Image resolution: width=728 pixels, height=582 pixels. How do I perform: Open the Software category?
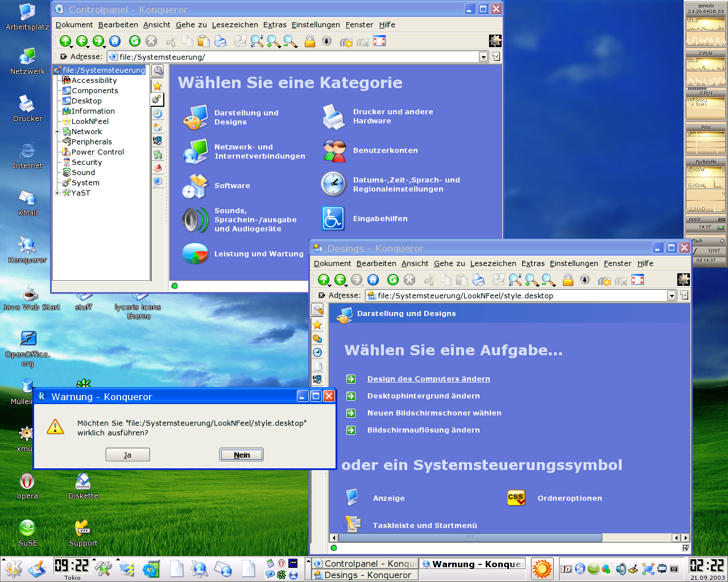coord(216,186)
